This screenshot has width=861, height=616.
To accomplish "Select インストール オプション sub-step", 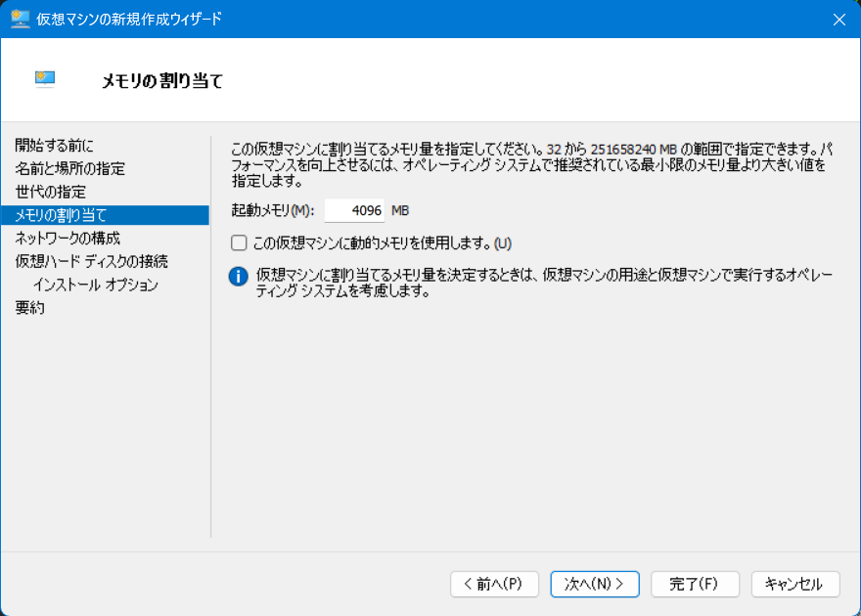I will [95, 285].
